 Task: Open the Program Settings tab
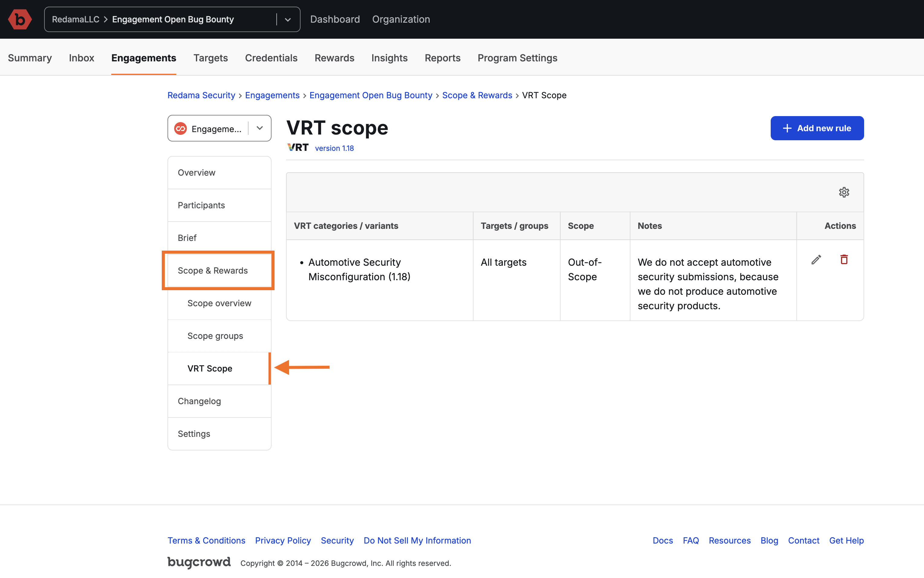[x=518, y=58]
